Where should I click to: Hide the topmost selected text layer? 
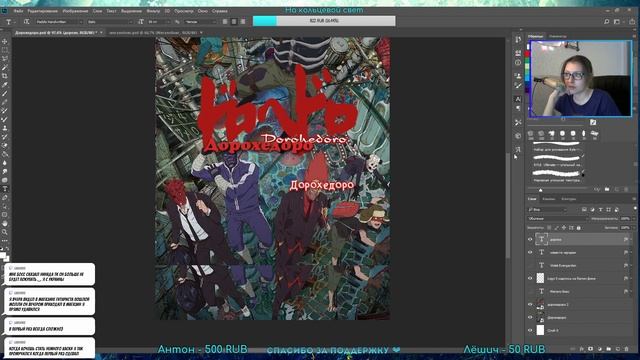530,240
